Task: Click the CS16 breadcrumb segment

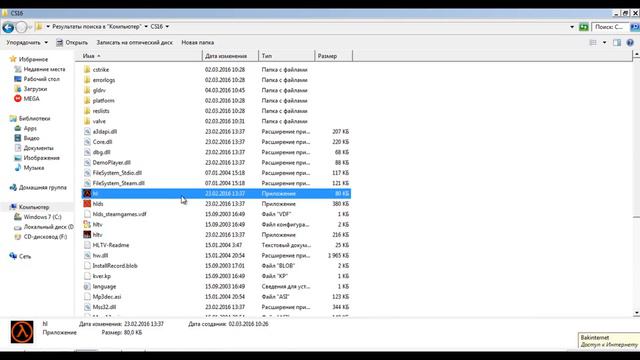Action: [x=157, y=27]
